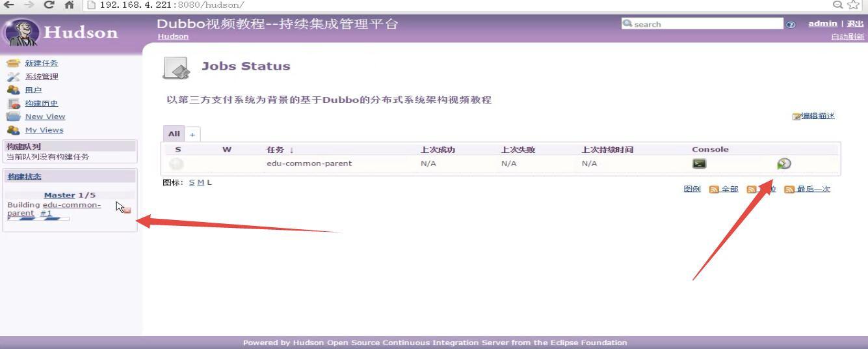This screenshot has width=868, height=349.
Task: Set icon size to S
Action: click(192, 182)
